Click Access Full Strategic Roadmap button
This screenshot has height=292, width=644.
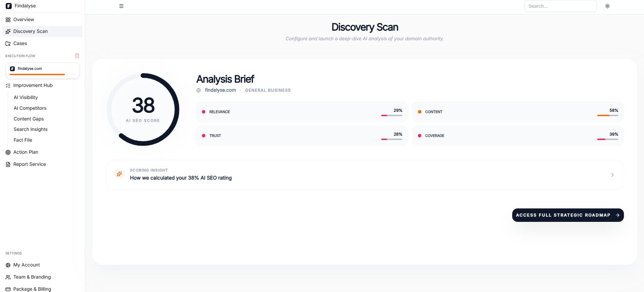(x=568, y=215)
